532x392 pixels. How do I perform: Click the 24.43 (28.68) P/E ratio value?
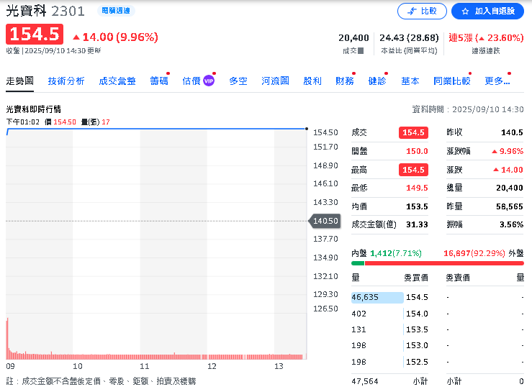[x=409, y=38]
